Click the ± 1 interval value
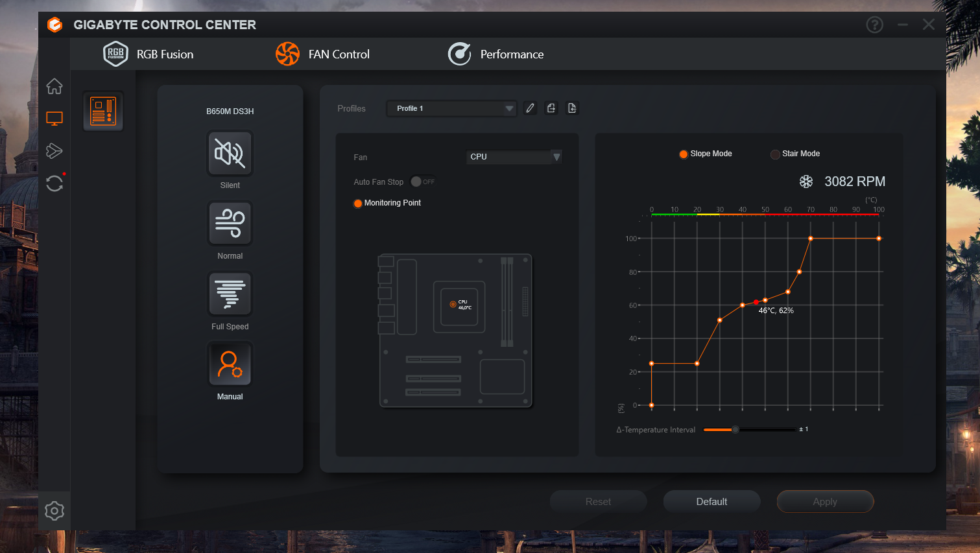 [x=804, y=429]
